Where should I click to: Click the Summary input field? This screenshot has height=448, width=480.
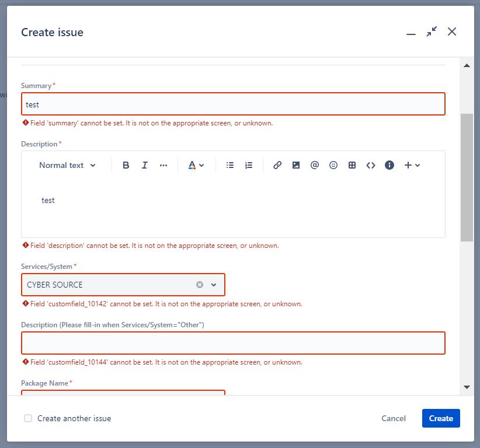(233, 104)
